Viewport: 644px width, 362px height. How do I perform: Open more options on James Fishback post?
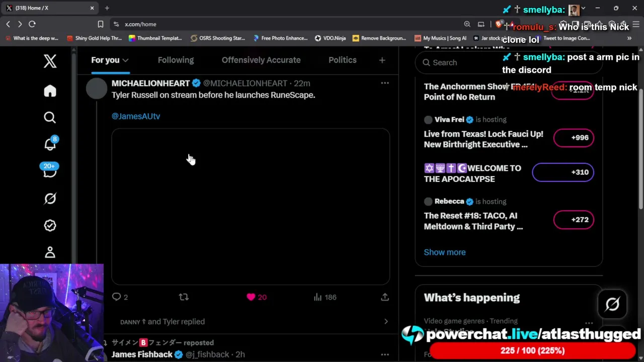[385, 354]
